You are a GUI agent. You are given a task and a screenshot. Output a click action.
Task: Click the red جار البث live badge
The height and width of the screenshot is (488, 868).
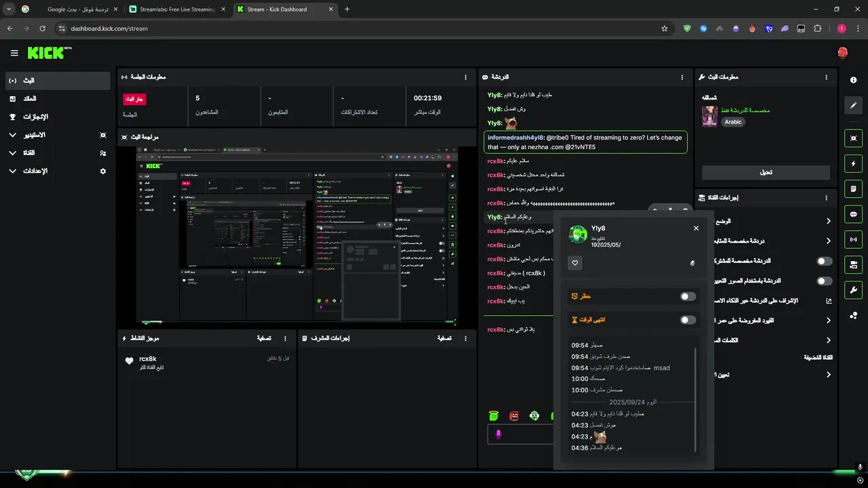pos(134,99)
